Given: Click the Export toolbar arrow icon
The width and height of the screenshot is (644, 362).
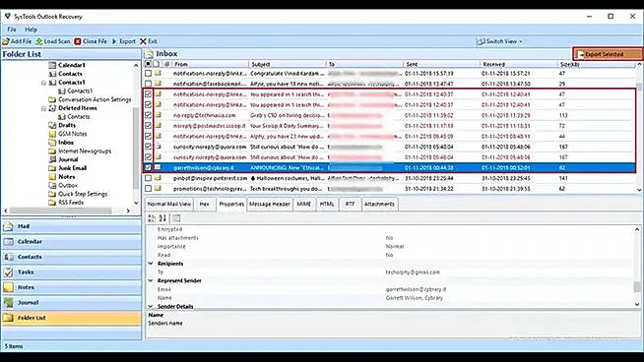Looking at the screenshot, I should click(114, 41).
